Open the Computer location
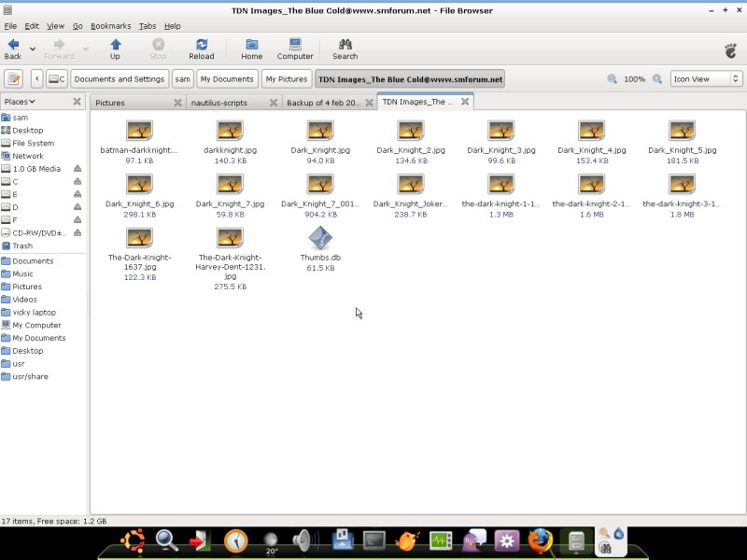 click(295, 49)
